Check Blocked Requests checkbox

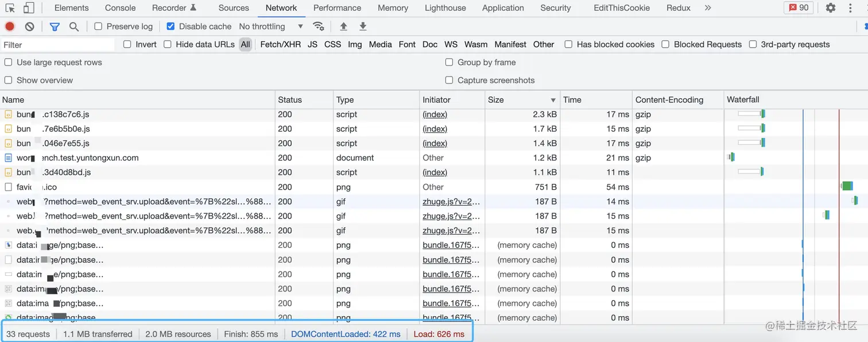[665, 44]
